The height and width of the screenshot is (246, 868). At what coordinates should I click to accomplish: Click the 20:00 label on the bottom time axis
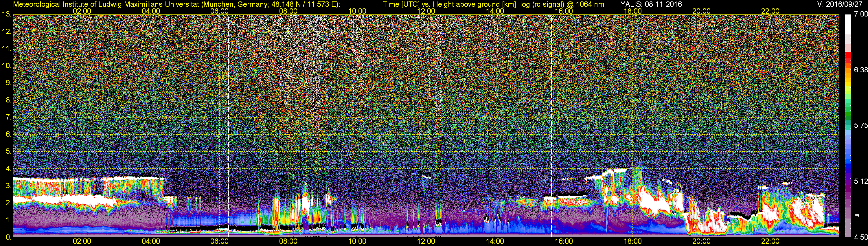click(702, 241)
